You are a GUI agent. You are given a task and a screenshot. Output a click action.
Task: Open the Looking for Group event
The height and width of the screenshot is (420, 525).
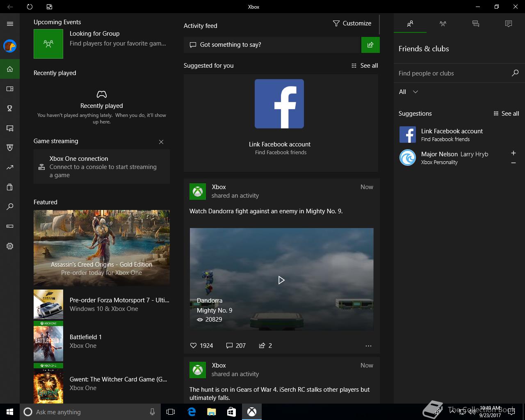[x=101, y=43]
